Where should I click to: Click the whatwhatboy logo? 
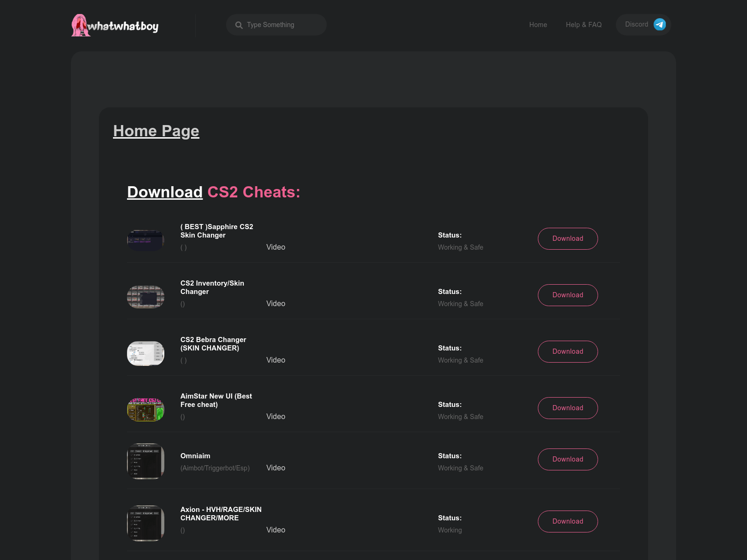click(x=115, y=25)
